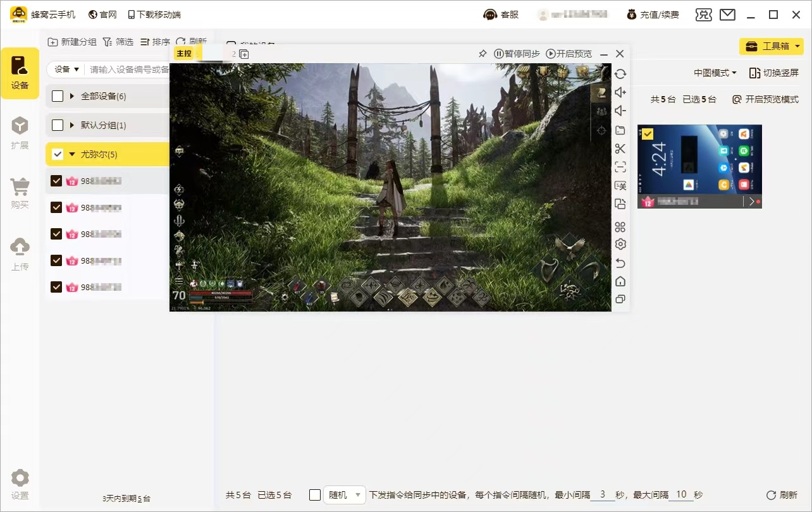Rotate the device screen in control window
The image size is (812, 512).
point(620,74)
